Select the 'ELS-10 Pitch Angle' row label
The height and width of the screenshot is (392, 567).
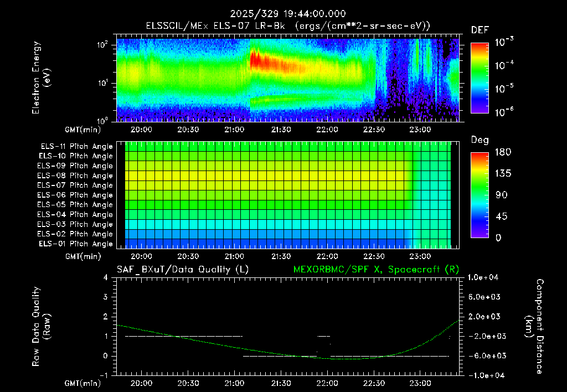pos(75,156)
